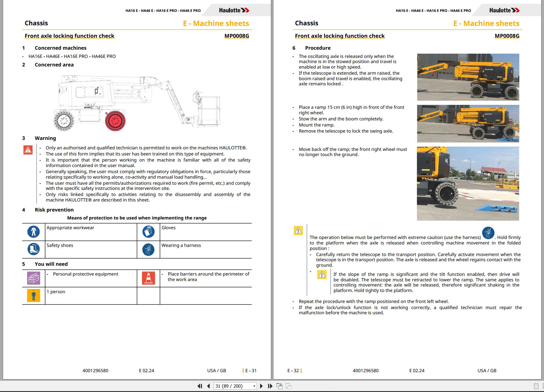Click the page number E - 31 in footer
The image size is (544, 392).
pos(251,371)
